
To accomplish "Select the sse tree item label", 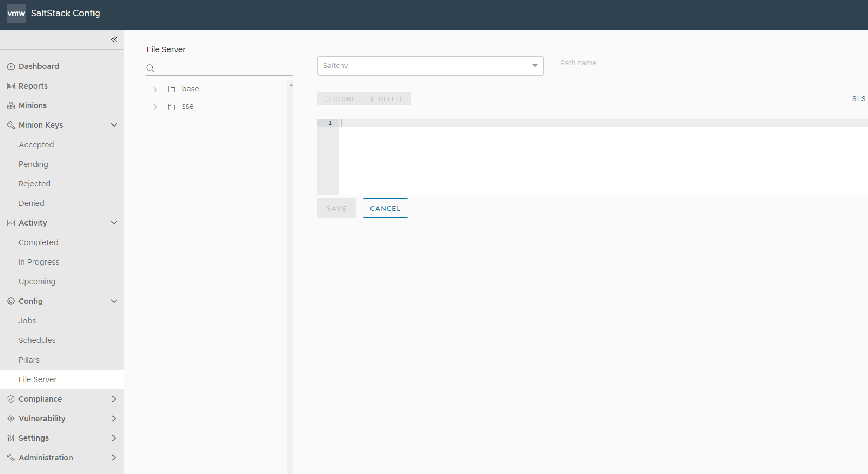I will click(x=188, y=106).
